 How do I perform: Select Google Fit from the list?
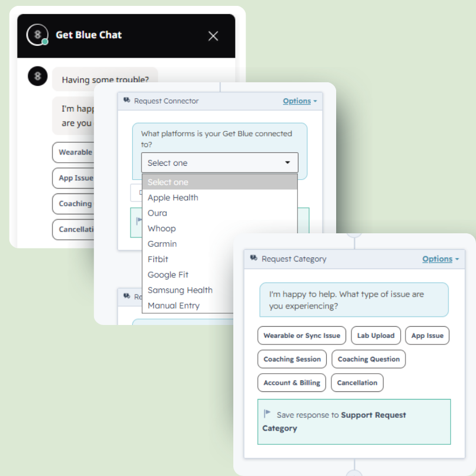click(x=188, y=275)
